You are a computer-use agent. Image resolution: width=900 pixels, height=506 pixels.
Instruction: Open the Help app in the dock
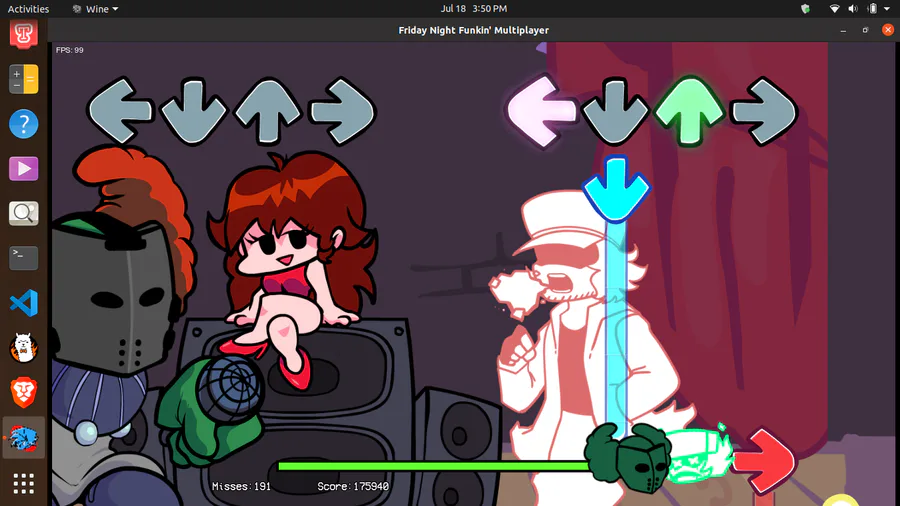(24, 124)
